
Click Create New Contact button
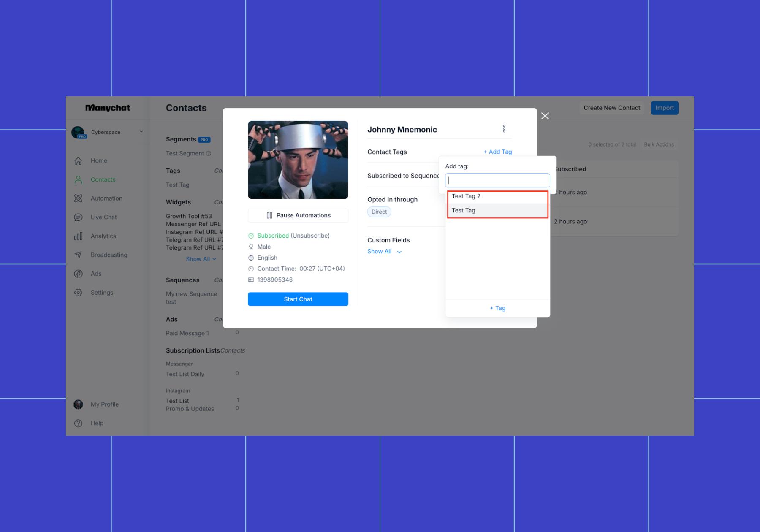point(612,108)
